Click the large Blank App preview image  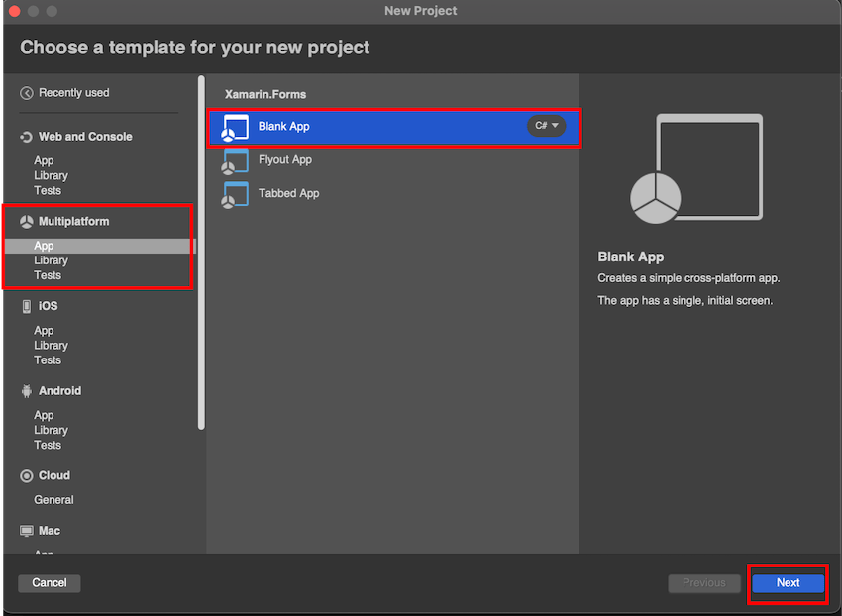[696, 168]
